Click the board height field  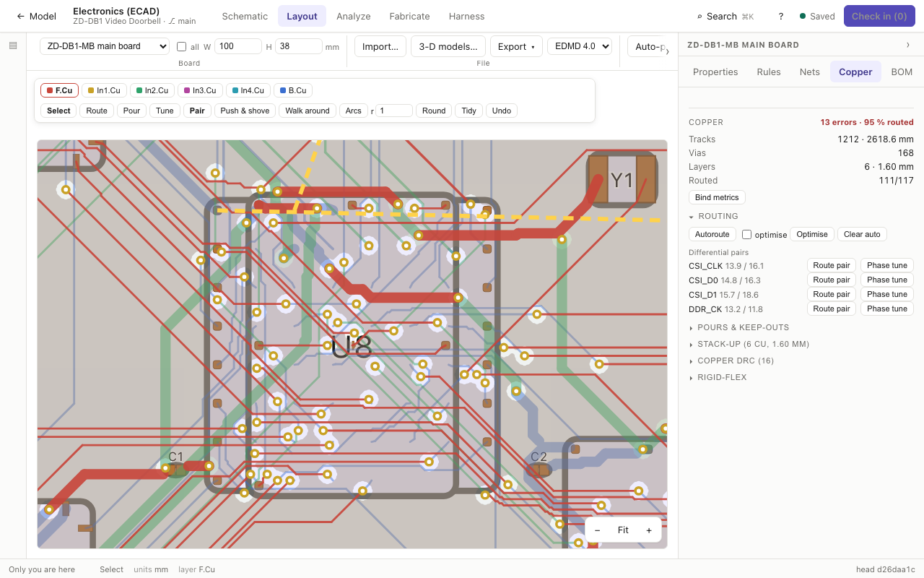(x=299, y=46)
